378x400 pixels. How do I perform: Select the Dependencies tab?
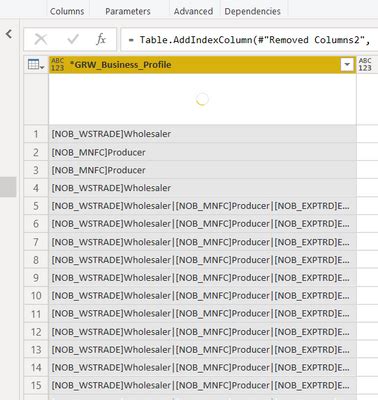click(x=252, y=11)
